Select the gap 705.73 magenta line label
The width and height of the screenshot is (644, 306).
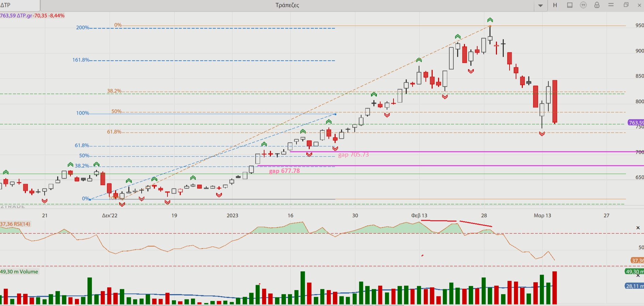coord(353,155)
